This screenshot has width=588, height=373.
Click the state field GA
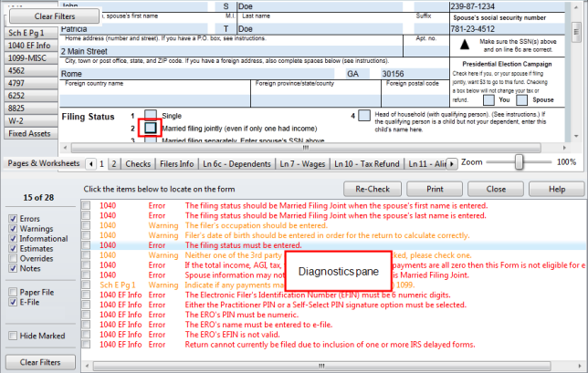click(x=358, y=73)
